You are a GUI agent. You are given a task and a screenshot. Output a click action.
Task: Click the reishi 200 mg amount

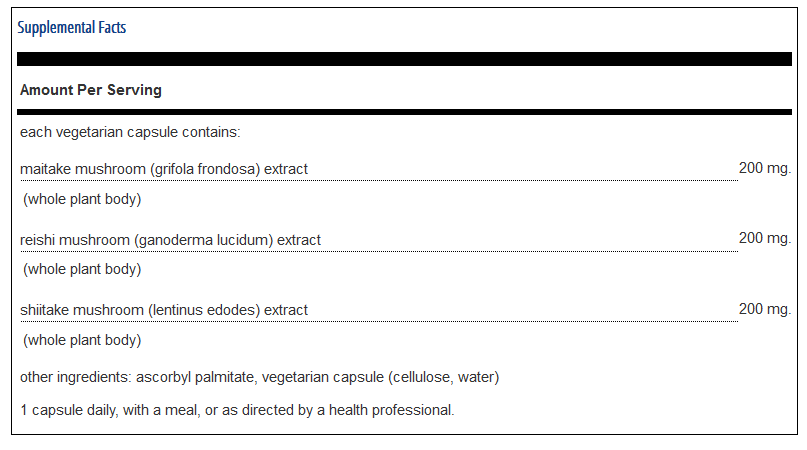click(x=765, y=238)
